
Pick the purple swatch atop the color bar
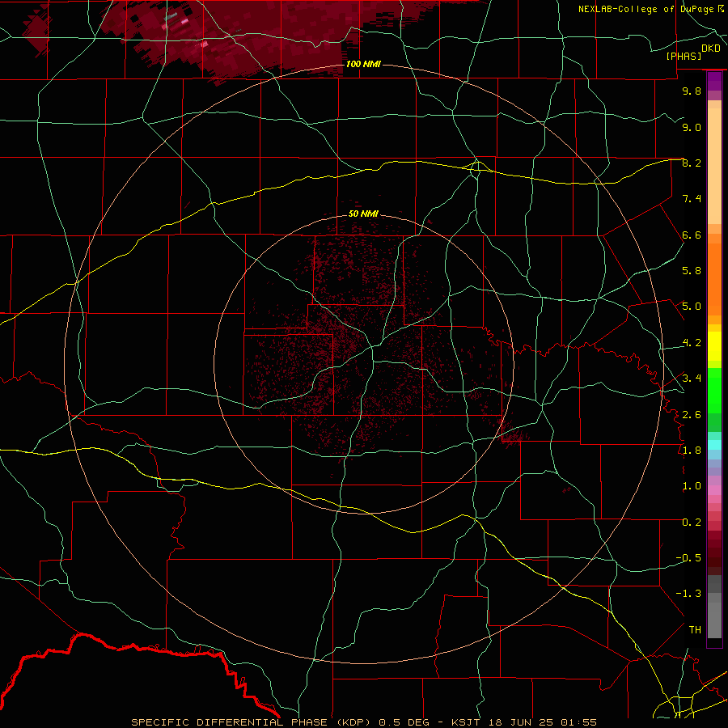point(714,81)
